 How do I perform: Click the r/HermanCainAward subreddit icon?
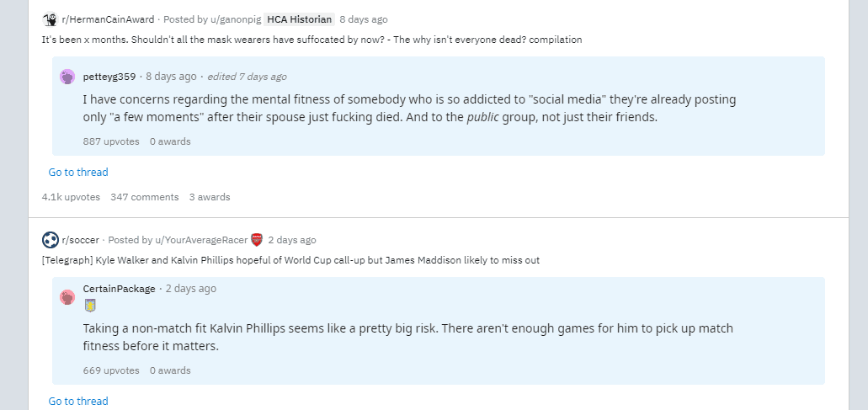(50, 19)
